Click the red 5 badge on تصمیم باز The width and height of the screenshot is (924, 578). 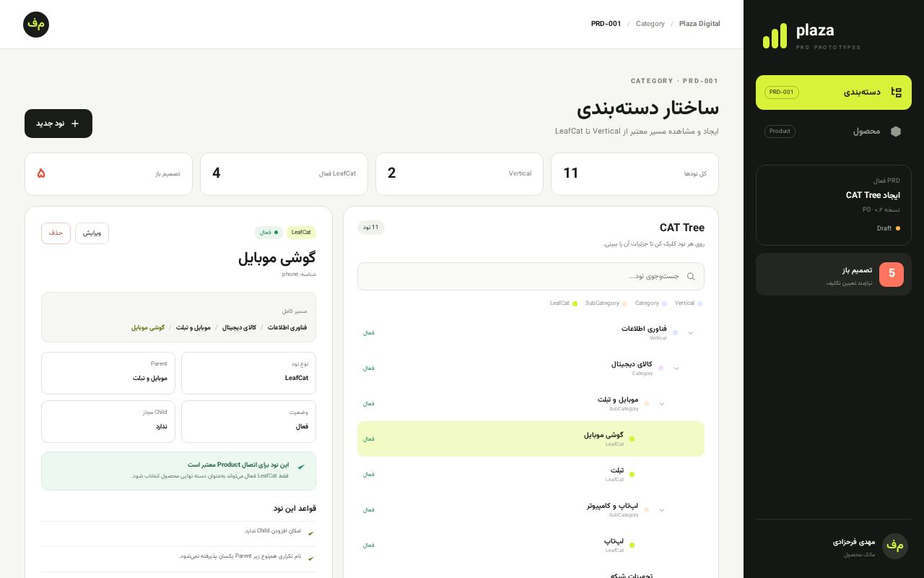click(x=892, y=274)
